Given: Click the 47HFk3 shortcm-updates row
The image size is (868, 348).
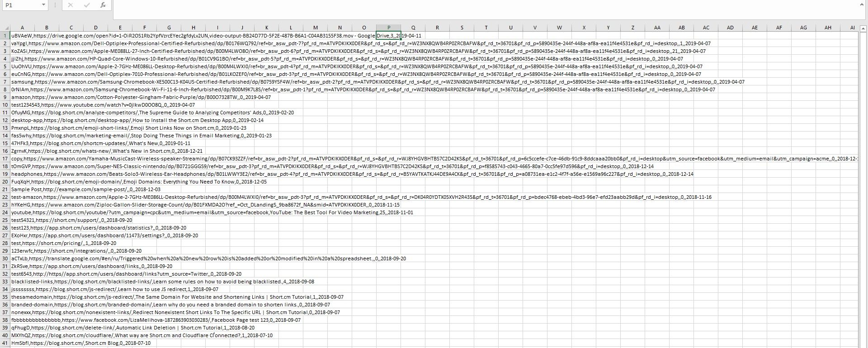Looking at the screenshot, I should point(101,143).
